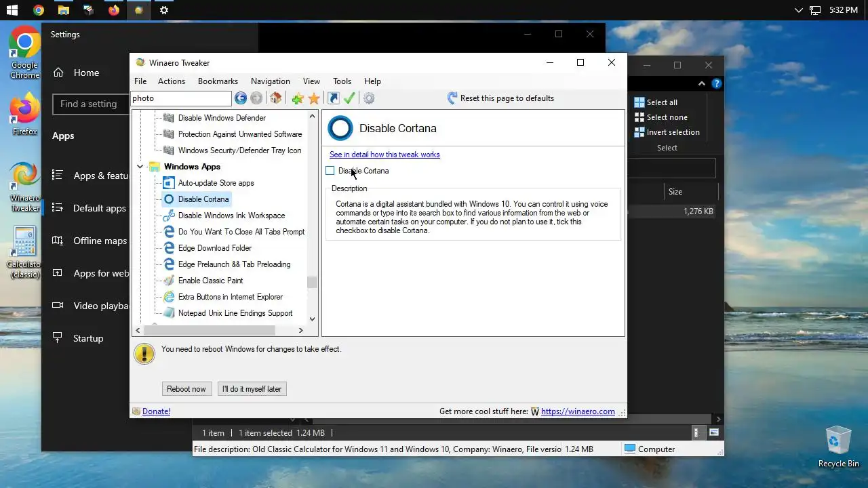Viewport: 868px width, 488px height.
Task: Select Disable Windows Defender item
Action: coord(222,118)
